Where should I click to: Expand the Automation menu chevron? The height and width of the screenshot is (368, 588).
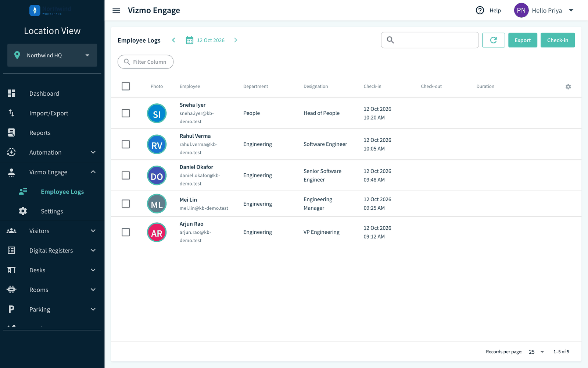pos(93,152)
